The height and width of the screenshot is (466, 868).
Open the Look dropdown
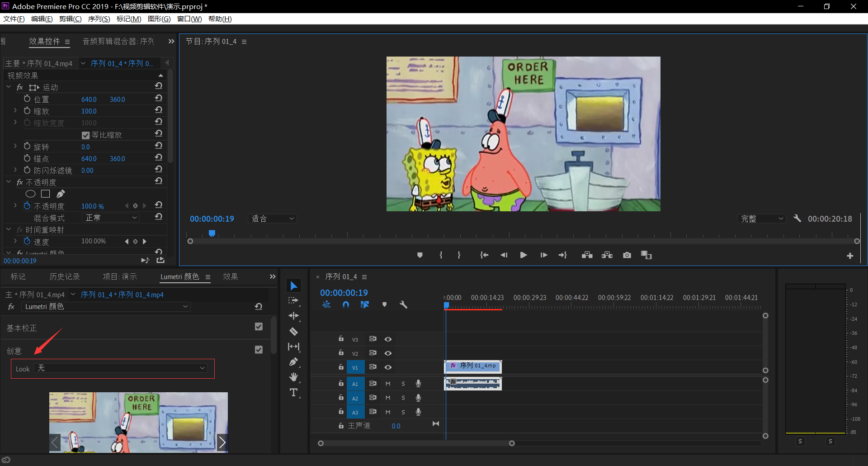click(121, 369)
